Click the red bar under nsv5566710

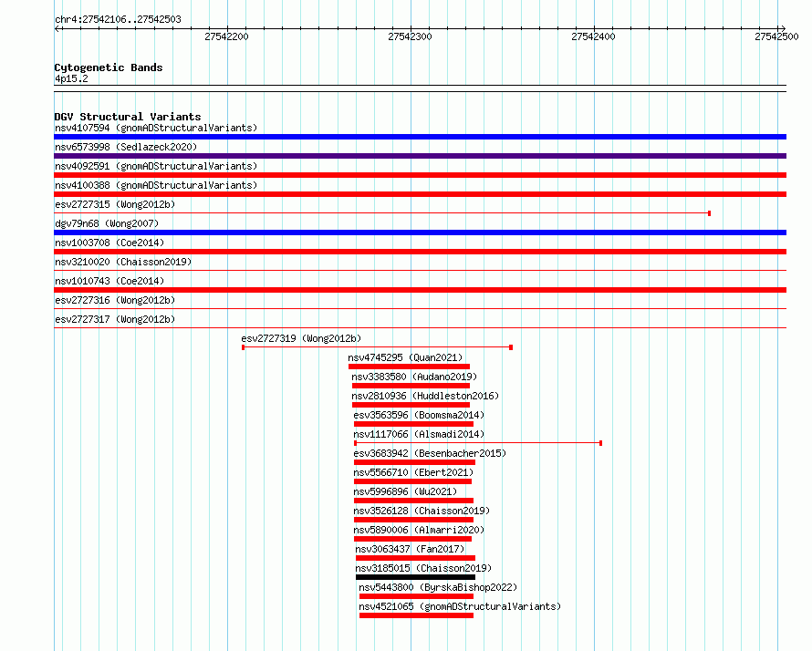(x=412, y=481)
